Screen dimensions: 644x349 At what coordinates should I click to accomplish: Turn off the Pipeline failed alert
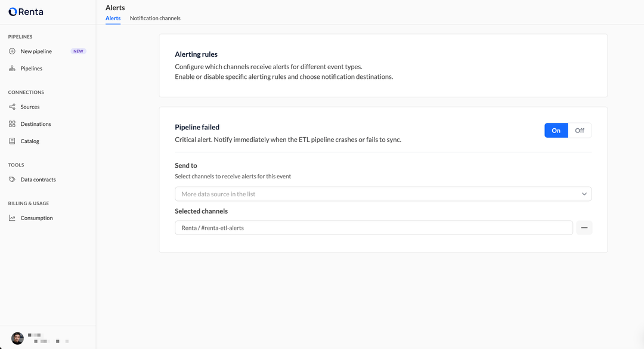coord(579,131)
